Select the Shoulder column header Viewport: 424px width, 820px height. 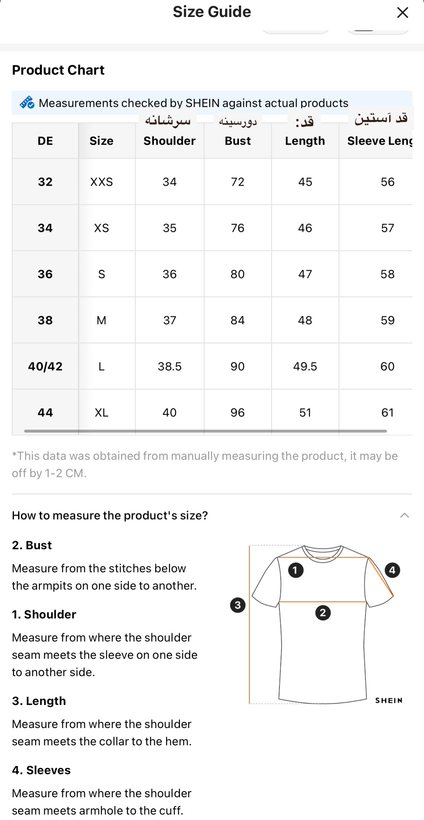coord(169,141)
